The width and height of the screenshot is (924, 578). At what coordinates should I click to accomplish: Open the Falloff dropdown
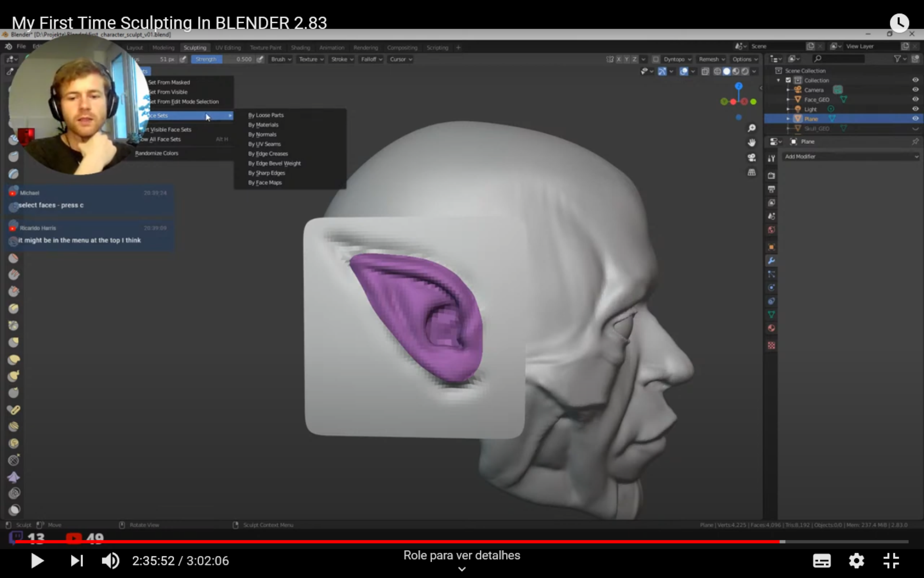[x=372, y=59]
